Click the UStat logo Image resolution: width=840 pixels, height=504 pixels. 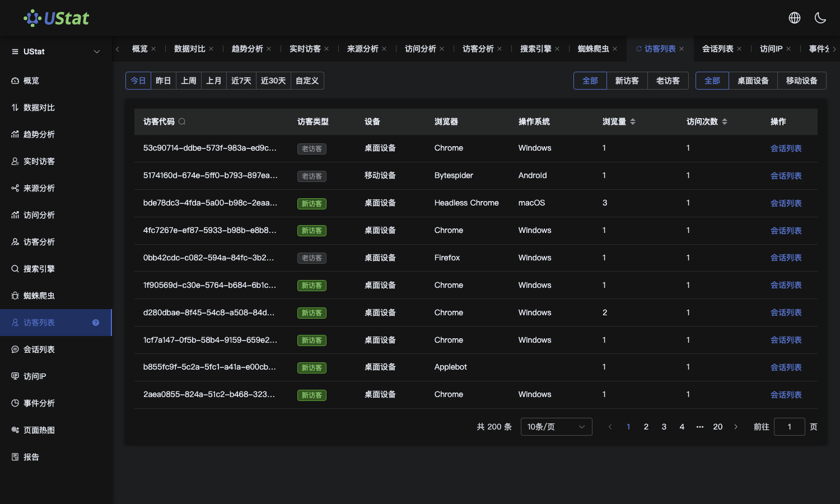click(x=56, y=18)
